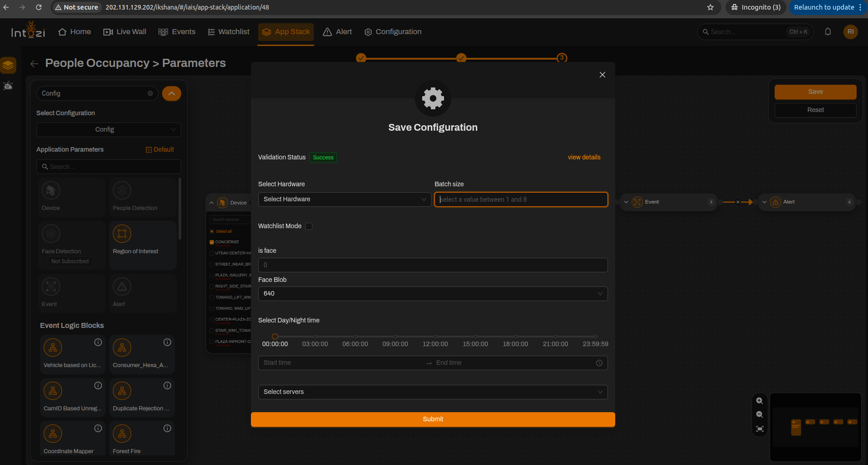Click the back arrow beside People Occupancy

click(x=34, y=64)
